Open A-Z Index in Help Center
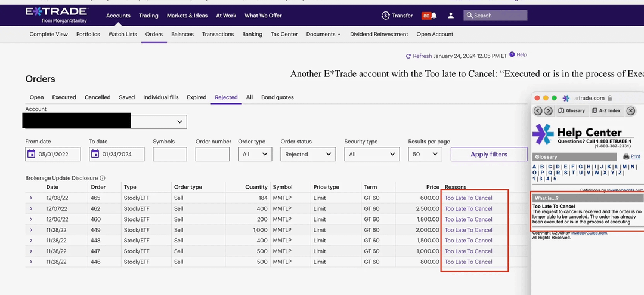This screenshot has height=295, width=644. coord(606,110)
